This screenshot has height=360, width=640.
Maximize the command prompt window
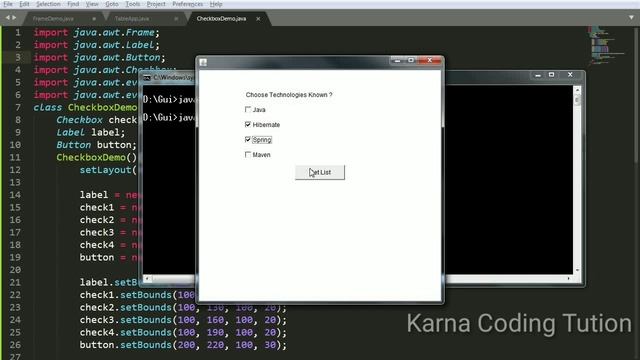[551, 75]
